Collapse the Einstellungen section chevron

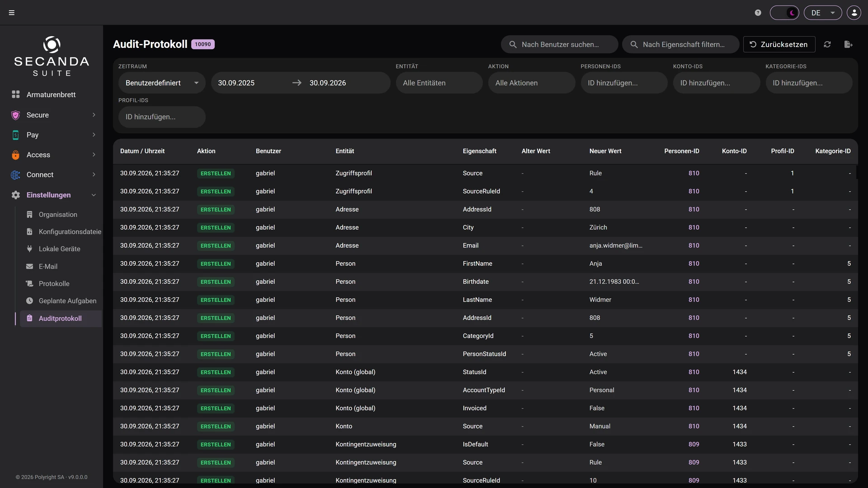tap(94, 195)
